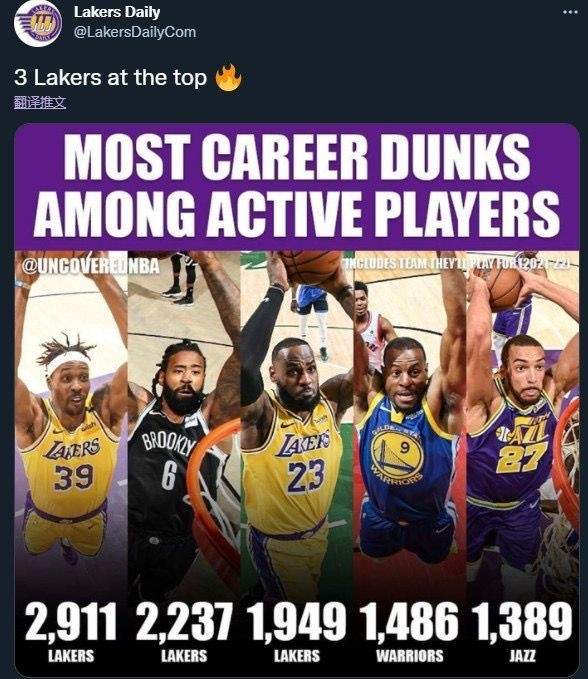Click the @UNCOVEREDNBA watermark
Viewport: 588px width, 679px height.
pyautogui.click(x=91, y=266)
